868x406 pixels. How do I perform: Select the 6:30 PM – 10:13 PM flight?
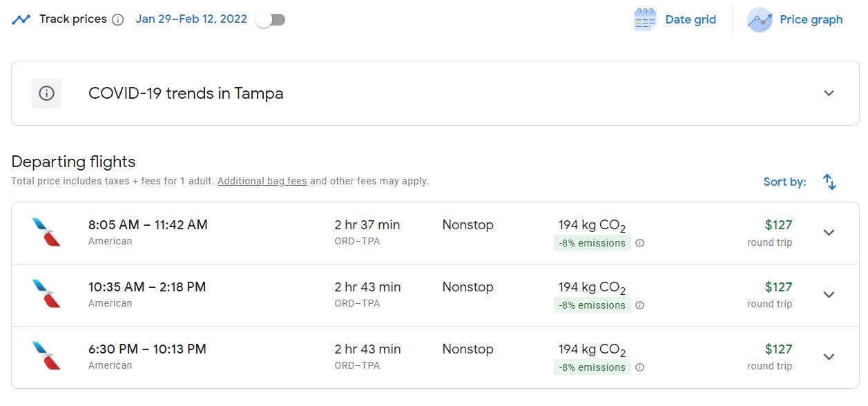pos(147,349)
